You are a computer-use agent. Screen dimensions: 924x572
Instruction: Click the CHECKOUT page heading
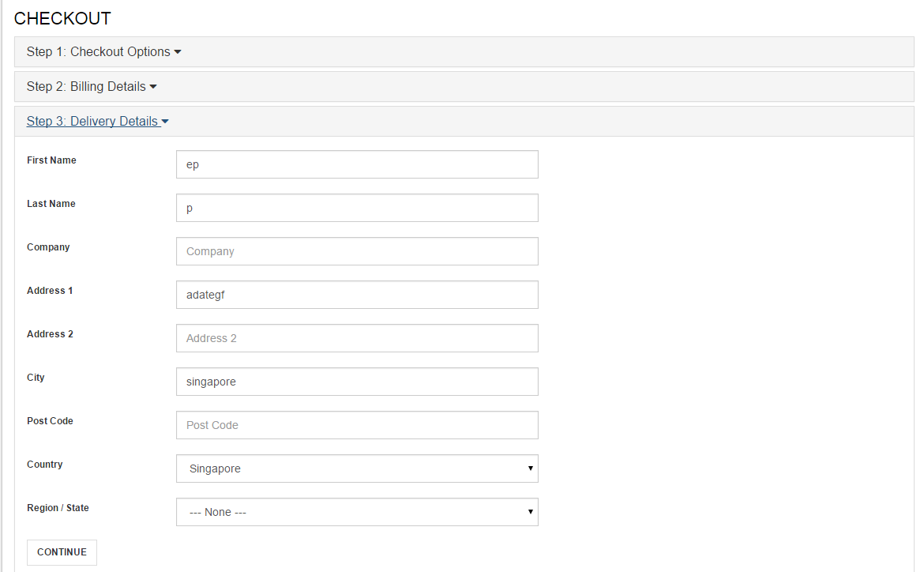coord(62,19)
